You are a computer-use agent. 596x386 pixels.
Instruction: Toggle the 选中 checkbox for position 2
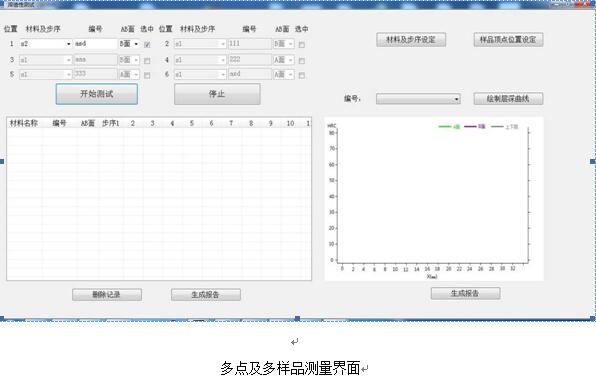coord(301,45)
